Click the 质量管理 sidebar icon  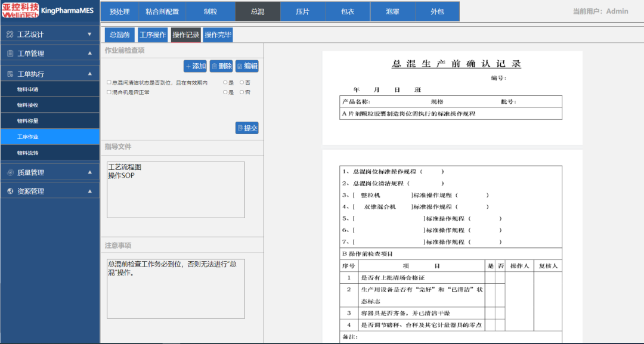pyautogui.click(x=10, y=172)
